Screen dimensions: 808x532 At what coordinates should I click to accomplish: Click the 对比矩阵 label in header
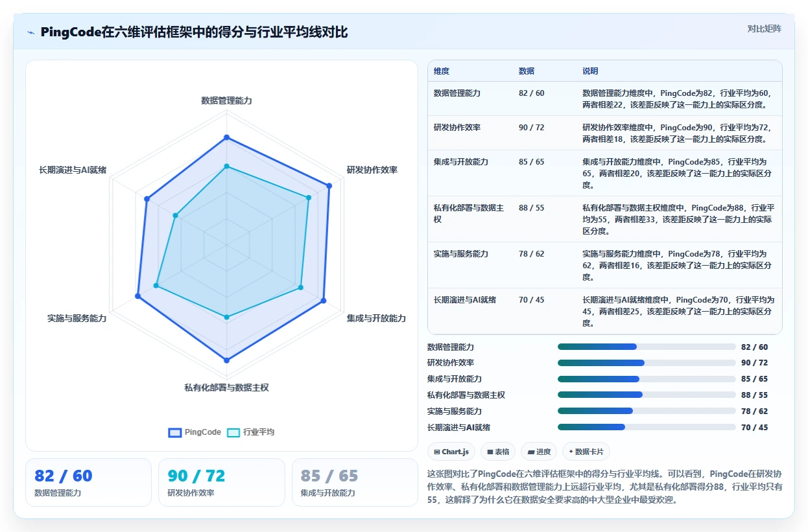point(764,29)
